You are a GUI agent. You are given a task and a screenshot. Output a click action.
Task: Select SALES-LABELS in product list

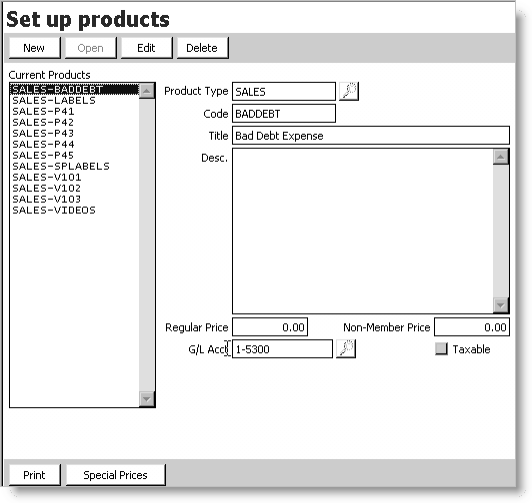click(74, 100)
